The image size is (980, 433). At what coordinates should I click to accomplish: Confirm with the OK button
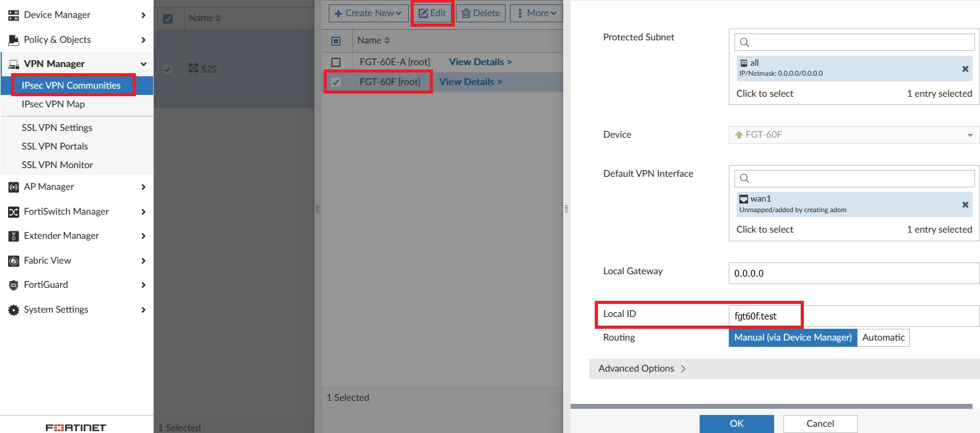[737, 424]
